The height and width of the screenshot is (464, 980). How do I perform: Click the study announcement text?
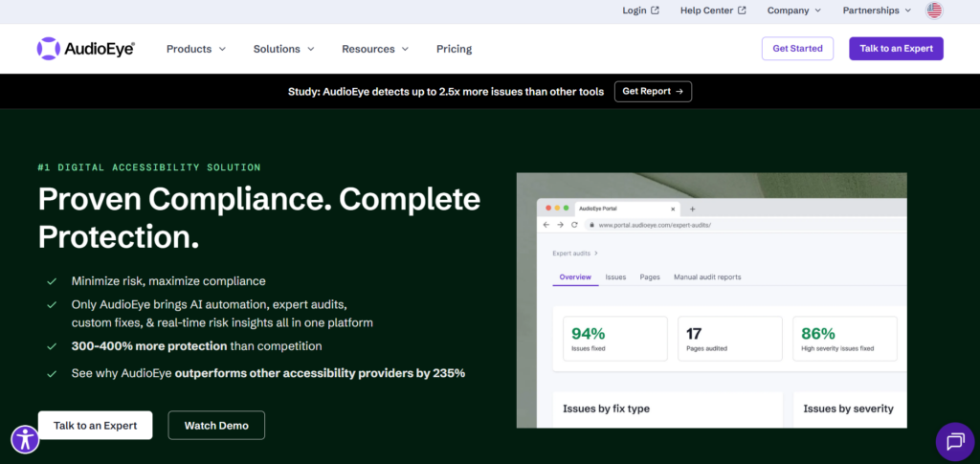[446, 92]
